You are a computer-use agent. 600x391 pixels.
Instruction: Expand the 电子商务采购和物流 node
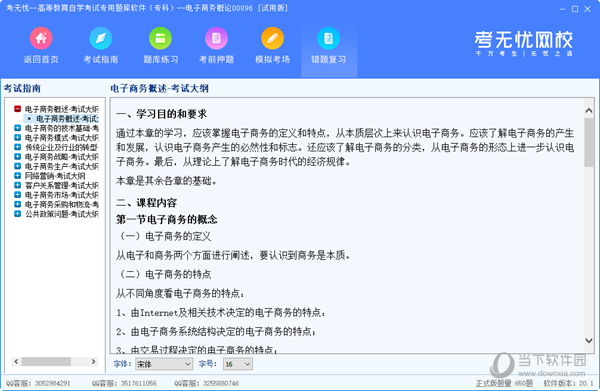point(17,205)
